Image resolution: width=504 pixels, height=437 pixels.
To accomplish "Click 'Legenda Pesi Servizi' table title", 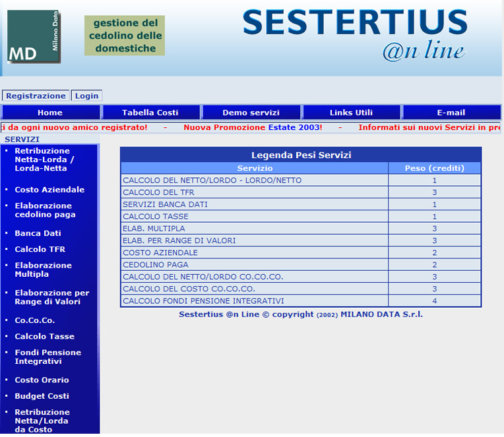I will [x=301, y=155].
